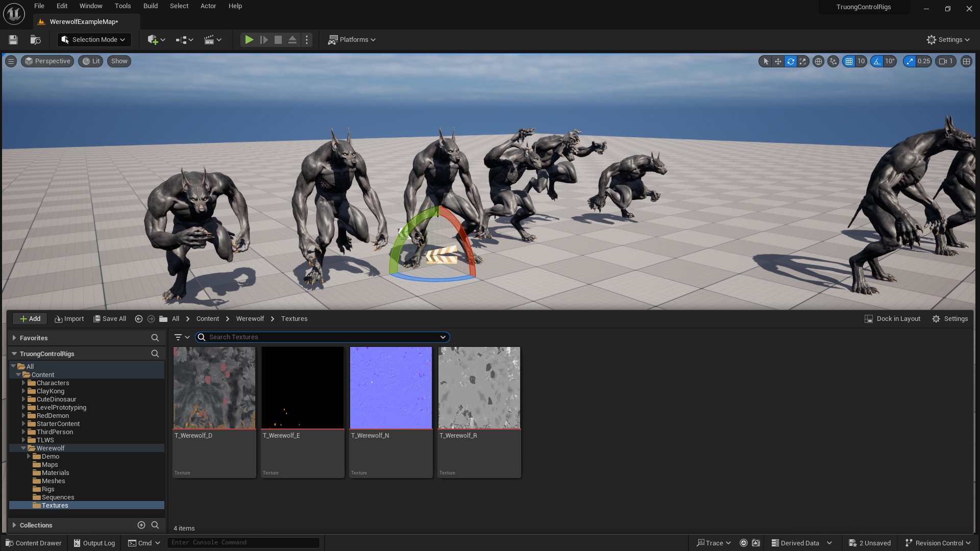
Task: Go back in content browser history
Action: [x=138, y=319]
